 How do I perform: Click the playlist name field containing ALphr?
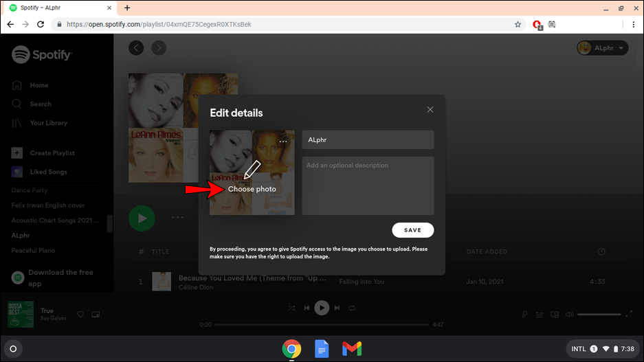[368, 140]
